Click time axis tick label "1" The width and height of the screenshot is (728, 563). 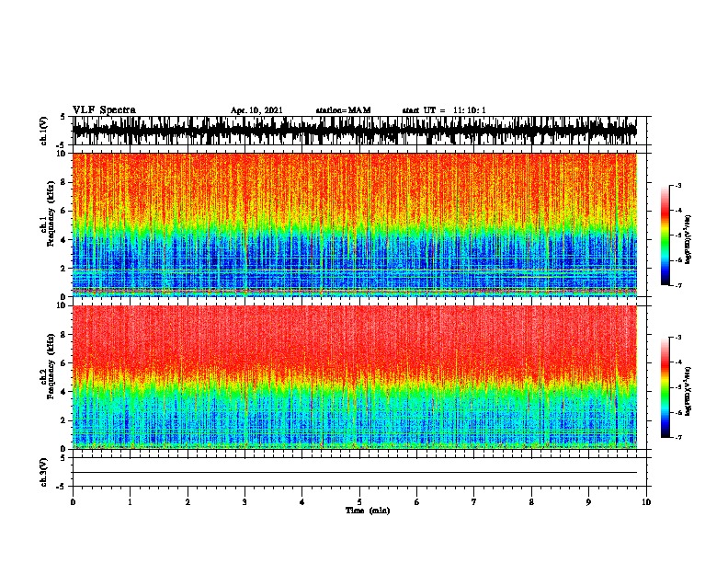[x=130, y=502]
